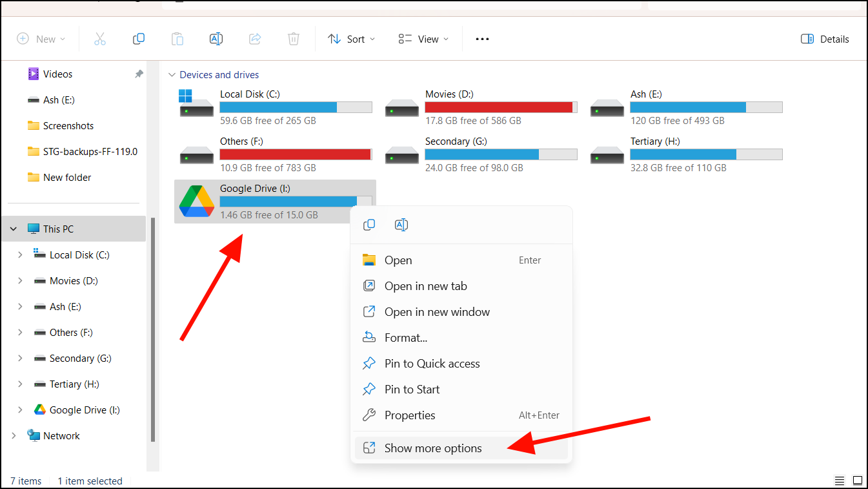This screenshot has height=489, width=868.
Task: Expand the Local Disk (C:) tree item
Action: [20, 255]
